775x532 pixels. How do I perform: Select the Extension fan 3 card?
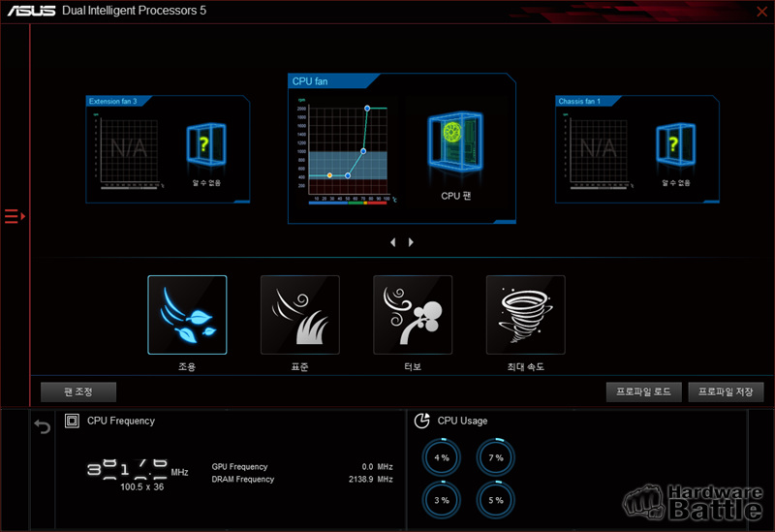(x=168, y=149)
